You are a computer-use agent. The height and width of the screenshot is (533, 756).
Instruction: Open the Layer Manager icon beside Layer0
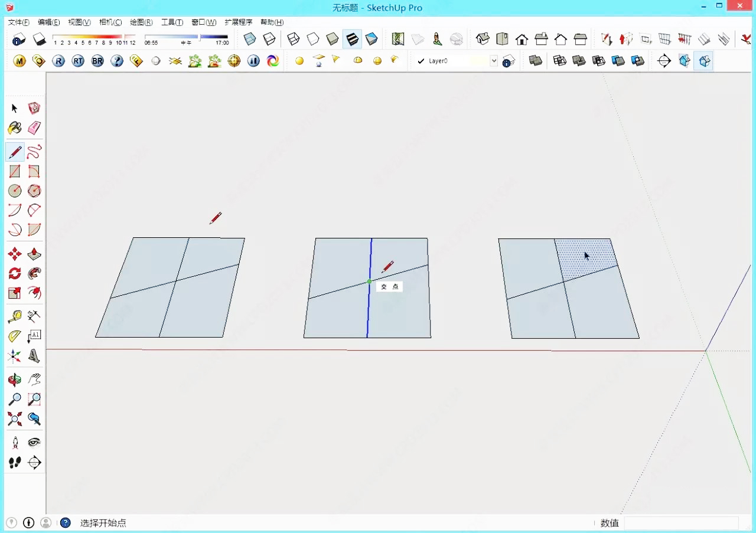[509, 61]
